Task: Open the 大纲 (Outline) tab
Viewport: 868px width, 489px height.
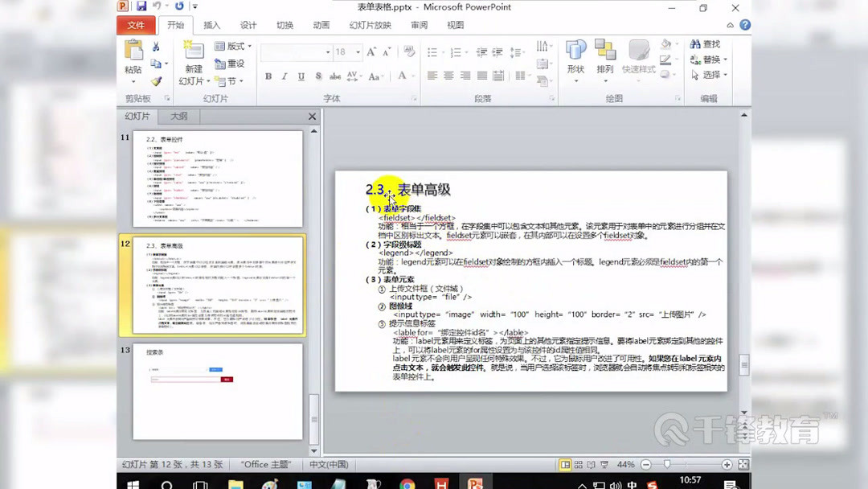Action: click(178, 116)
